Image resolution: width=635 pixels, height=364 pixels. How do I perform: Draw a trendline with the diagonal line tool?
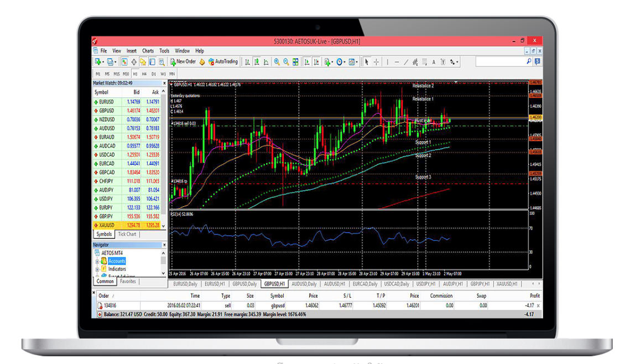pos(406,62)
